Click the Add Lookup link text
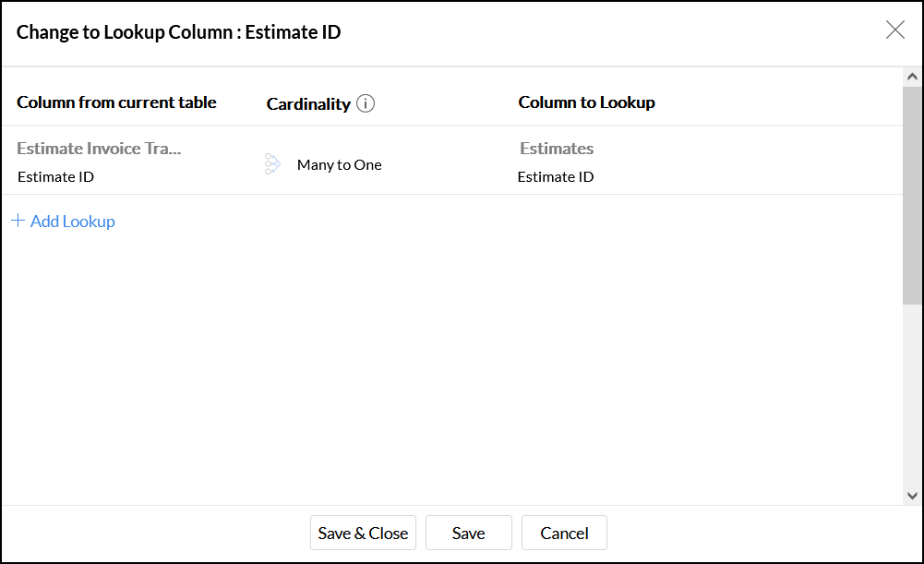This screenshot has height=564, width=924. (73, 222)
